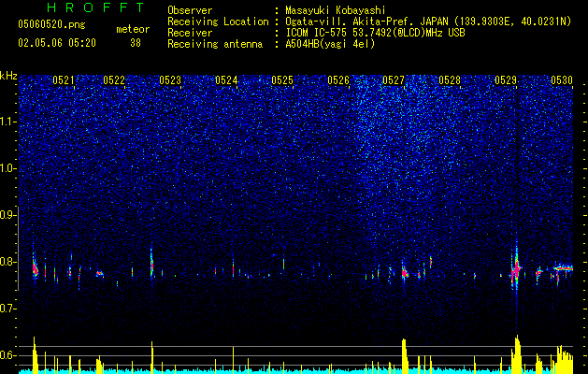This screenshot has height=374, width=588.
Task: Click the HROFFT title text
Action: pos(95,7)
